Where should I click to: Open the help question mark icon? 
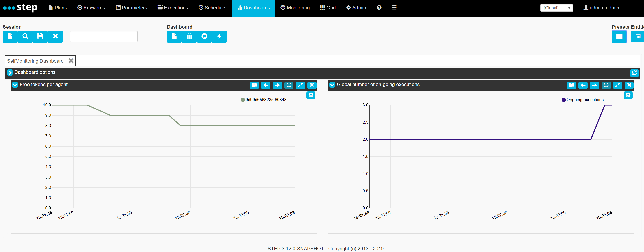click(x=379, y=7)
